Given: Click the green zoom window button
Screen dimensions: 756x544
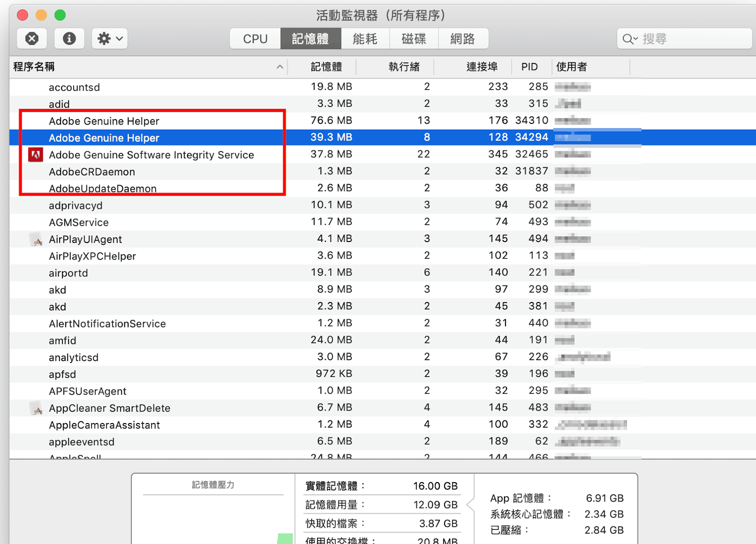Looking at the screenshot, I should [x=60, y=15].
